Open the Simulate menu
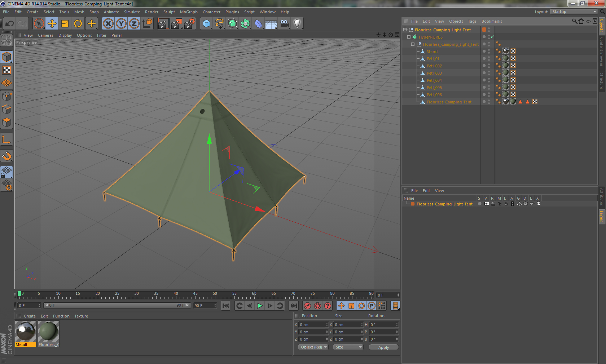Viewport: 606px width, 364px height. pos(132,12)
